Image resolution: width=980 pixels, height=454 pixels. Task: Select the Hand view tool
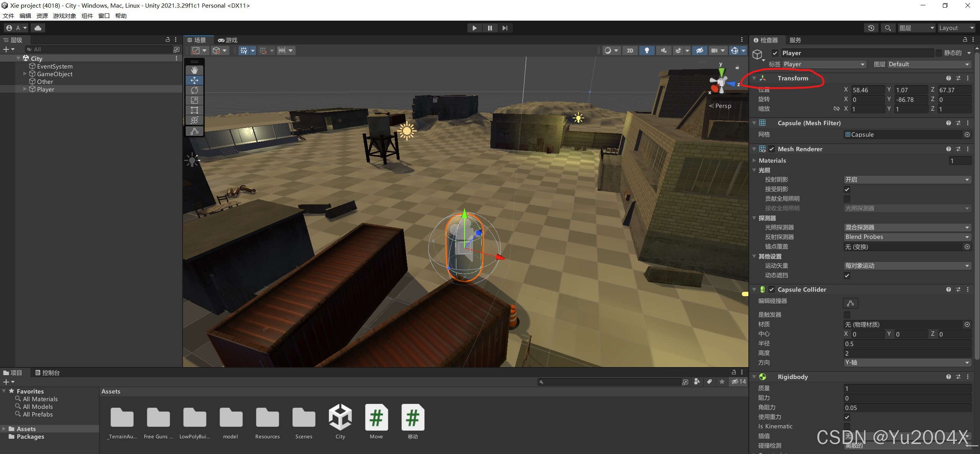click(x=194, y=70)
